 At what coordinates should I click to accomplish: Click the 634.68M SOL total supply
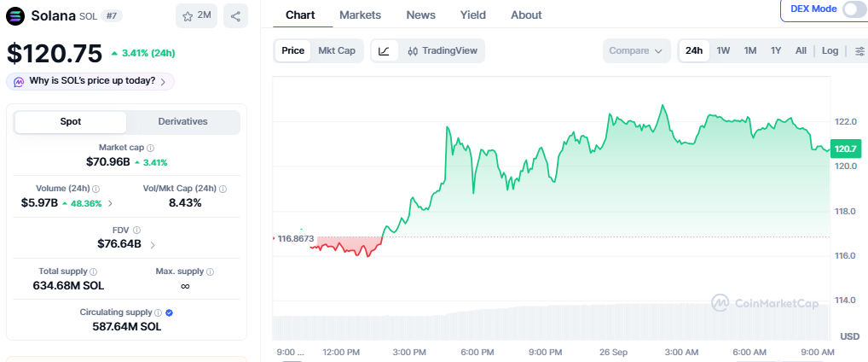pos(69,286)
